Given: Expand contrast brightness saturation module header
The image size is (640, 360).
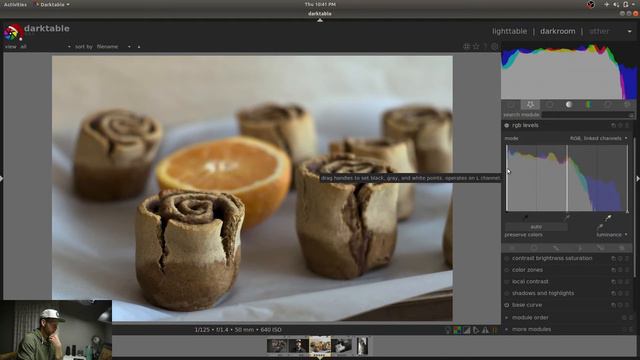Looking at the screenshot, I should click(x=552, y=258).
